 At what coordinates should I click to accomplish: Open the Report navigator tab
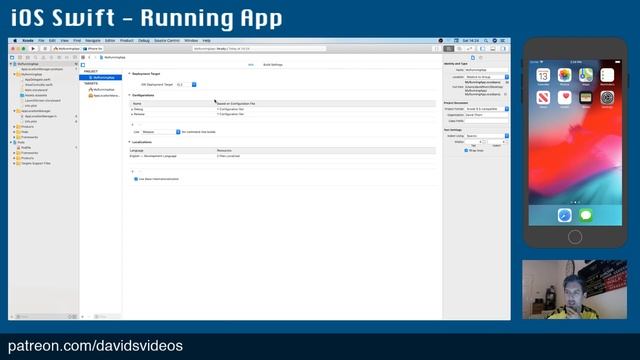tap(75, 58)
